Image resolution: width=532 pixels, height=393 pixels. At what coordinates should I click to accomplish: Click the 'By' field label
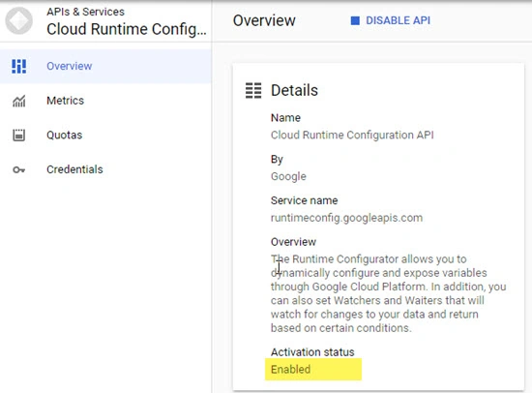(x=277, y=160)
